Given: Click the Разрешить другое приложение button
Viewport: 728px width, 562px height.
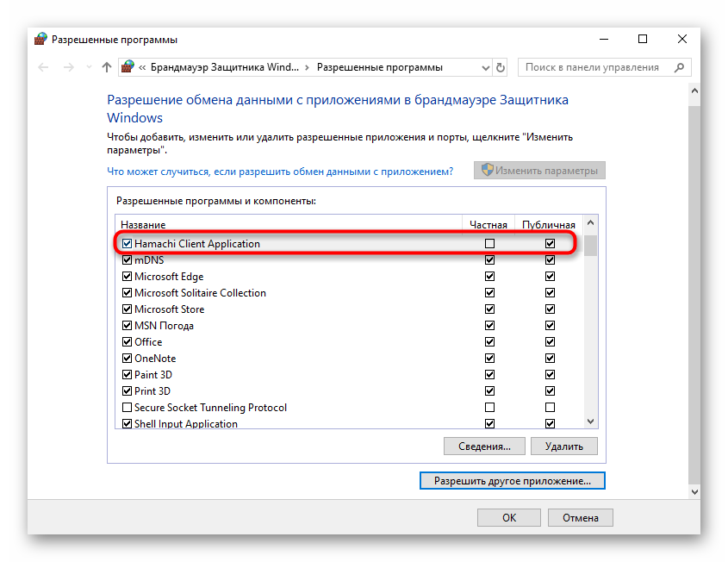Looking at the screenshot, I should 512,480.
